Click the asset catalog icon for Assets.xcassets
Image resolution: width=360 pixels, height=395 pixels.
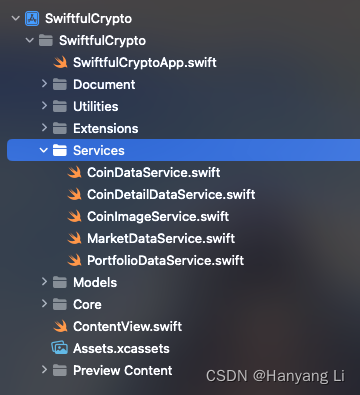pos(60,348)
